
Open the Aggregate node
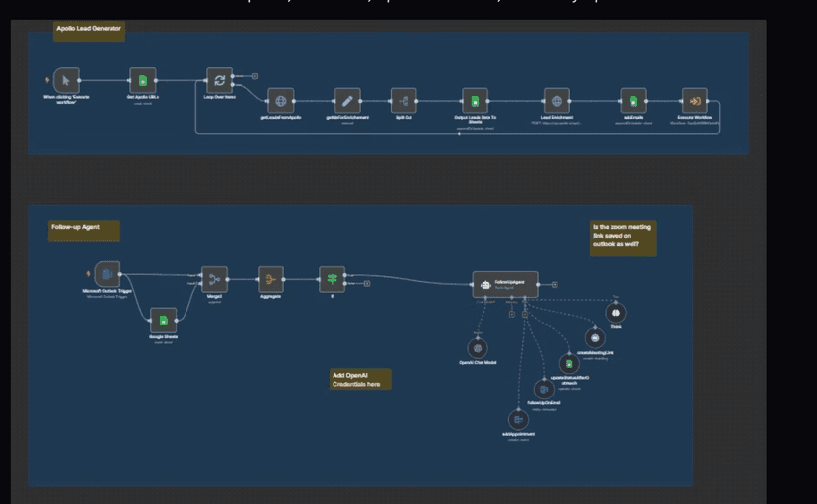tap(271, 279)
